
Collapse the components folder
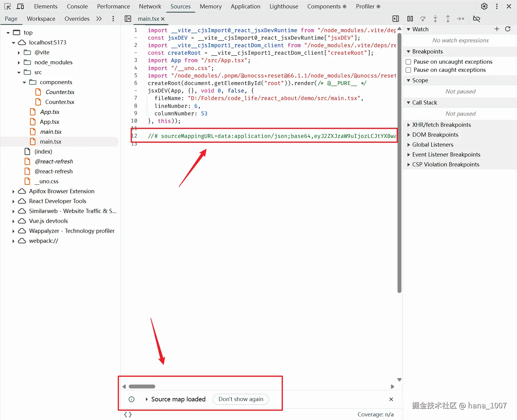(x=24, y=82)
